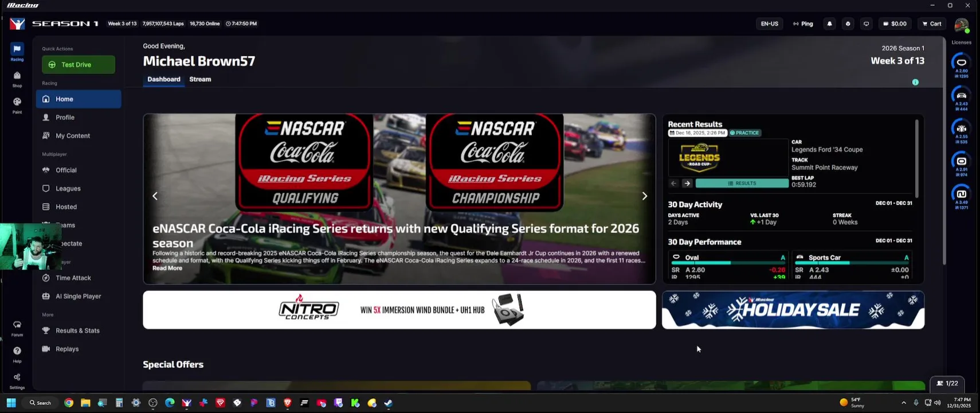Open the Sports Car license badge A 2.43
Viewport: 980px width, 413px height.
[961, 98]
